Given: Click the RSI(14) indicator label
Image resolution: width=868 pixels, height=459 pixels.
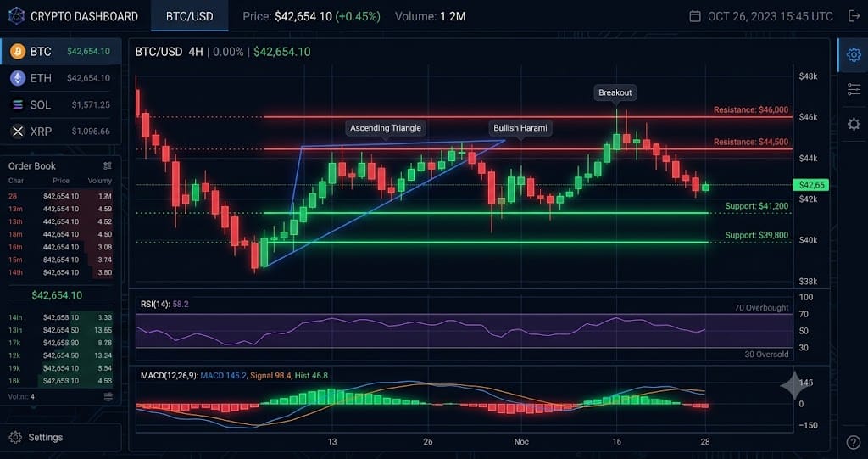Looking at the screenshot, I should pyautogui.click(x=156, y=304).
